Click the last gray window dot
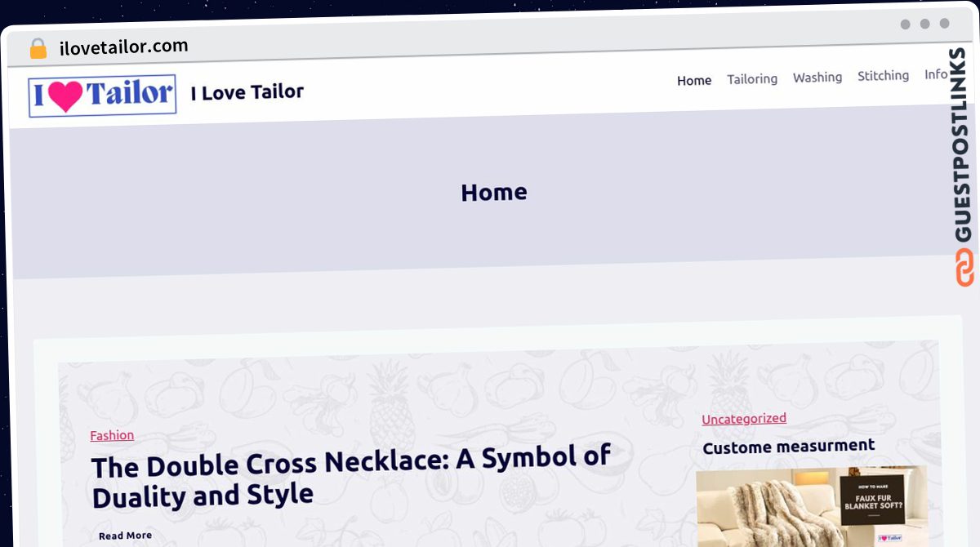980x547 pixels. [945, 24]
